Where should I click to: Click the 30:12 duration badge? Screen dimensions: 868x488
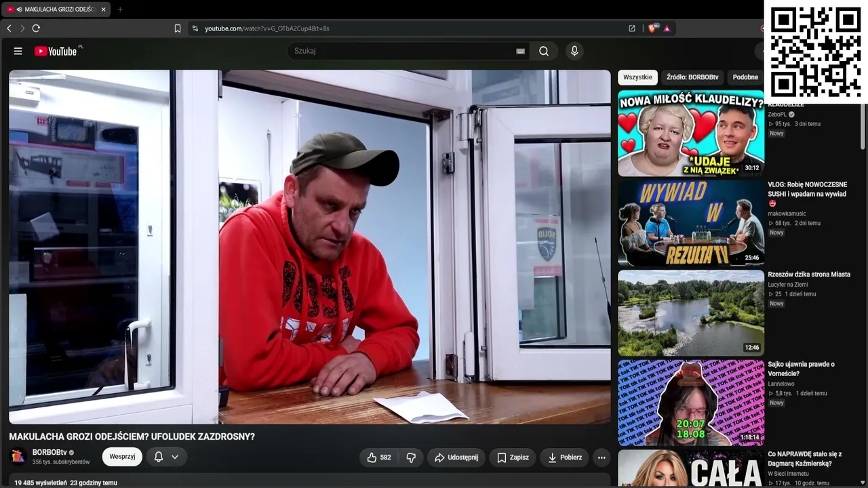[752, 168]
